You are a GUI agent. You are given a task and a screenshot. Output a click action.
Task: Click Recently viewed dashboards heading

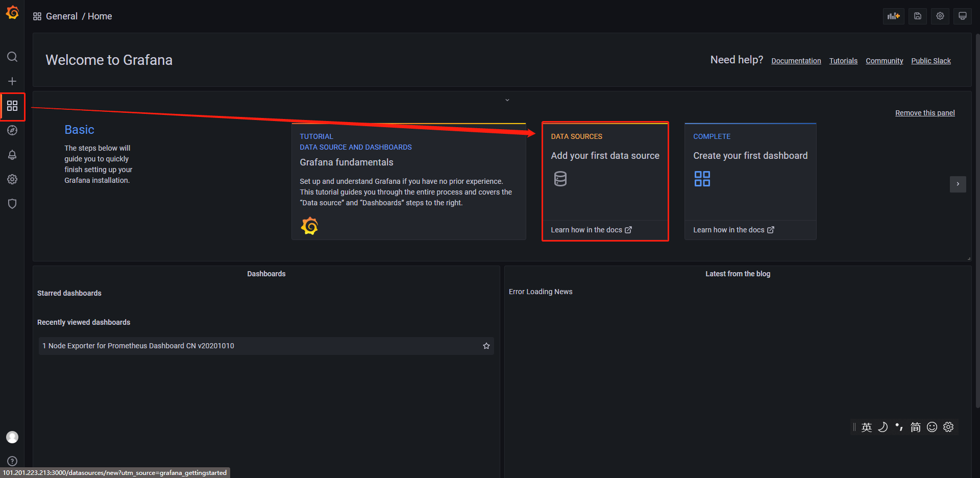84,322
